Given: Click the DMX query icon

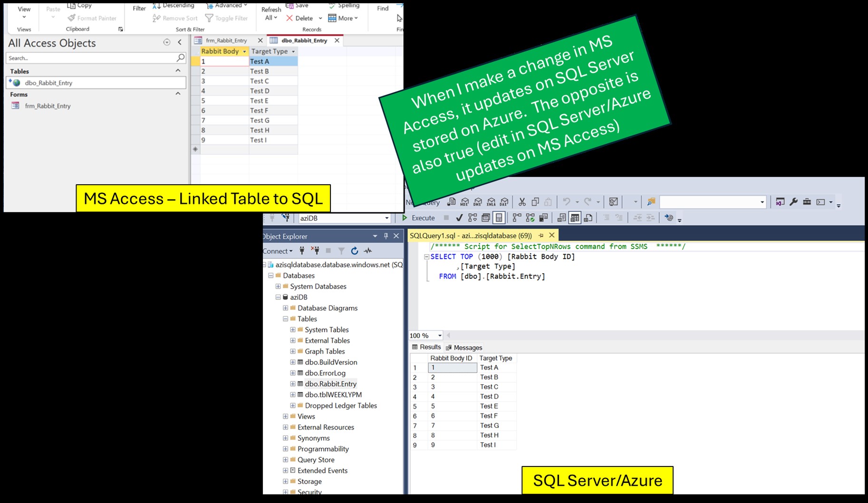Looking at the screenshot, I should point(478,202).
